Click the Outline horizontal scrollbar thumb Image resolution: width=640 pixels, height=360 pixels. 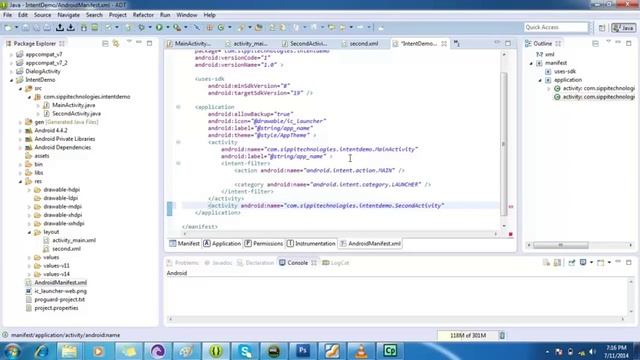point(560,245)
